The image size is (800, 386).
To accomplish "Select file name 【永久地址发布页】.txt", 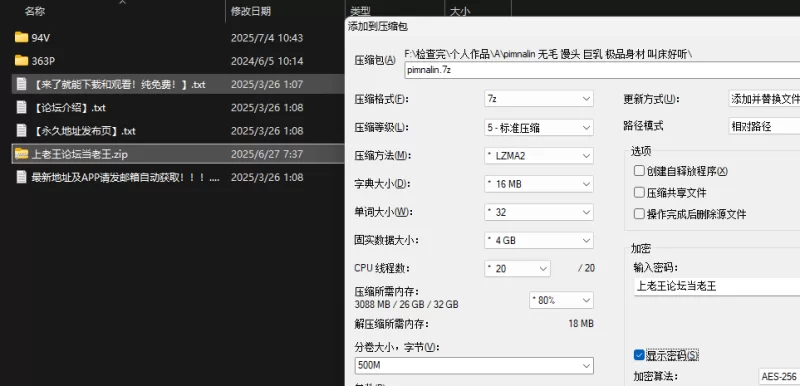I will tap(84, 131).
